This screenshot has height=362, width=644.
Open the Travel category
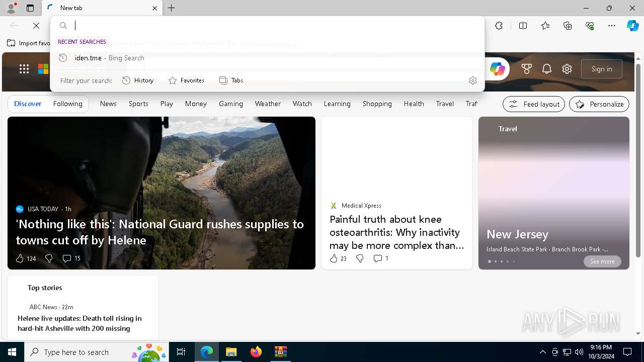point(445,104)
